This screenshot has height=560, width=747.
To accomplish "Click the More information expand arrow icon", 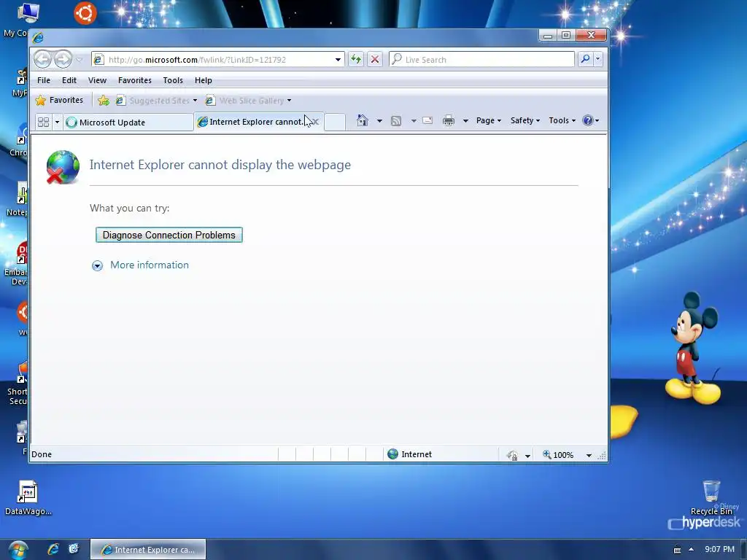I will 97,265.
